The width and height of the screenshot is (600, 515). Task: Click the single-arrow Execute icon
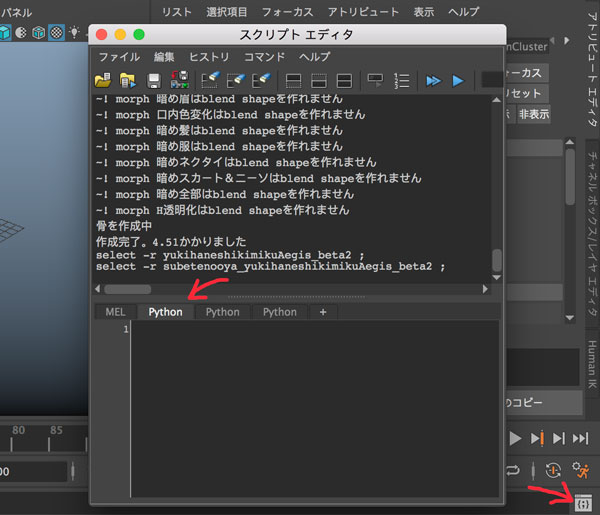point(458,80)
